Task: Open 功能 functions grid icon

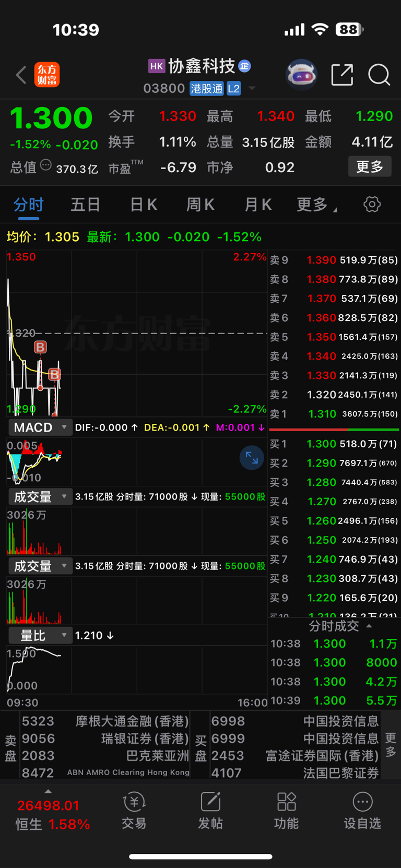Action: tap(287, 811)
